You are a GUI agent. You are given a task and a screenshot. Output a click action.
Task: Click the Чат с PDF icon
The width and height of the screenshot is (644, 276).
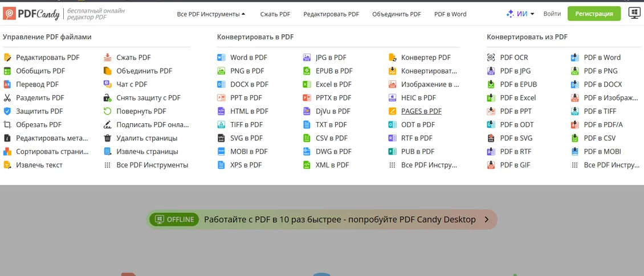[108, 84]
